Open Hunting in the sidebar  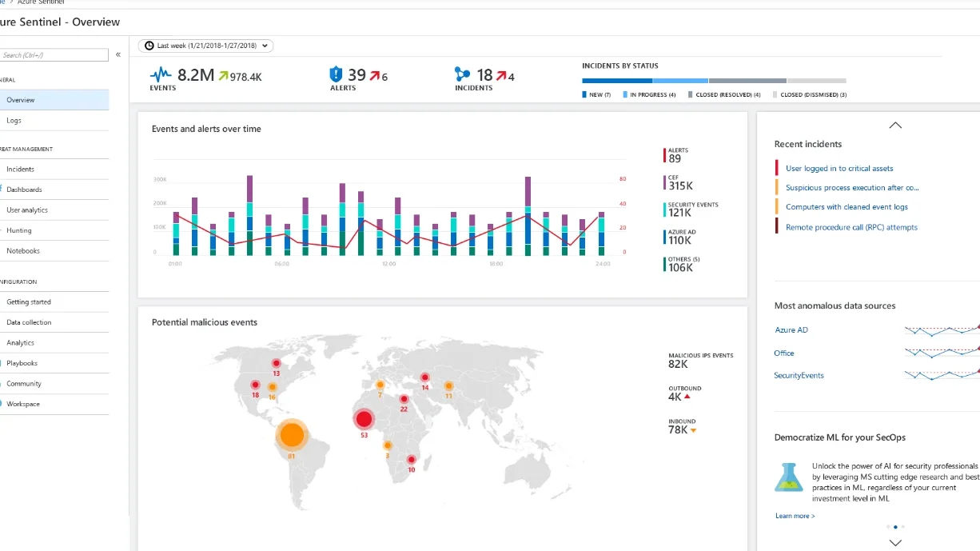(54, 230)
